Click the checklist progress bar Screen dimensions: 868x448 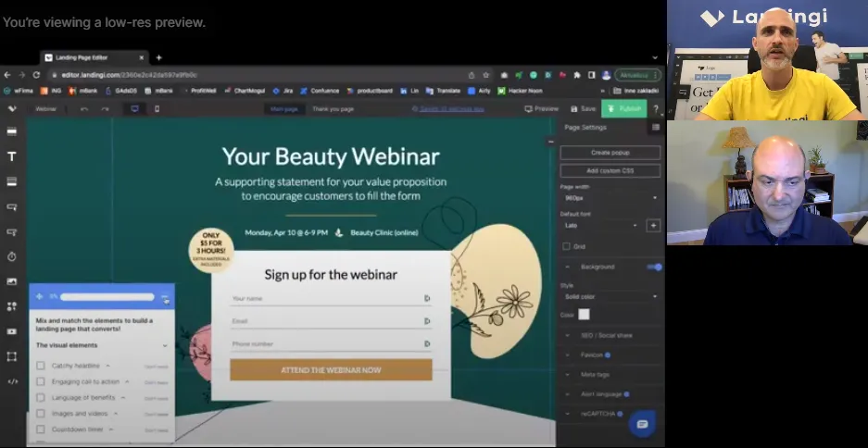[107, 297]
